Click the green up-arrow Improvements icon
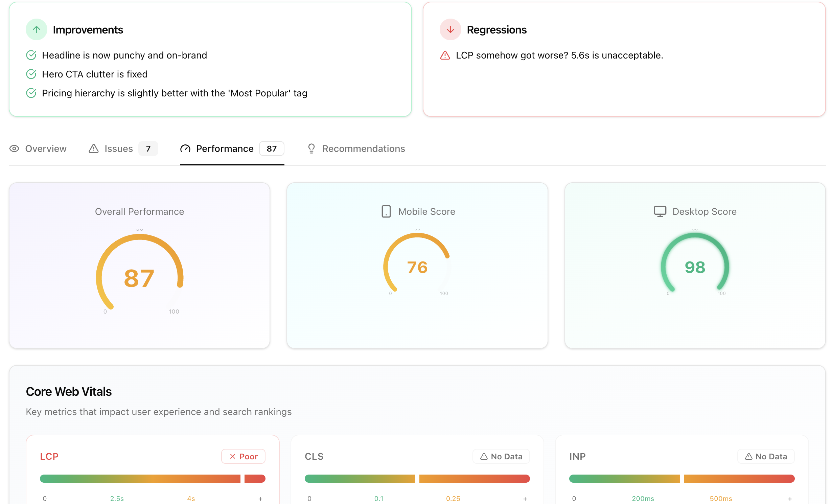This screenshot has width=832, height=504. click(x=37, y=29)
